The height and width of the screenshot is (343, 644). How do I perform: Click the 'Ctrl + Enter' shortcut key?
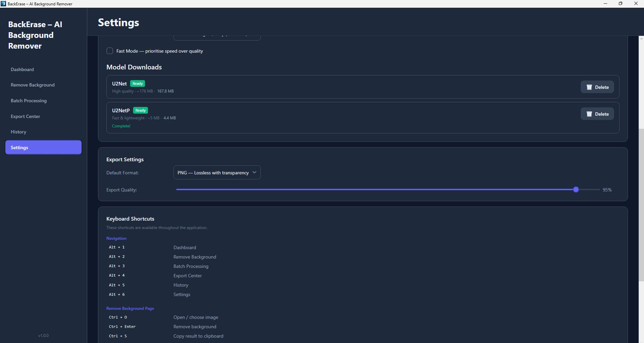[x=122, y=327]
